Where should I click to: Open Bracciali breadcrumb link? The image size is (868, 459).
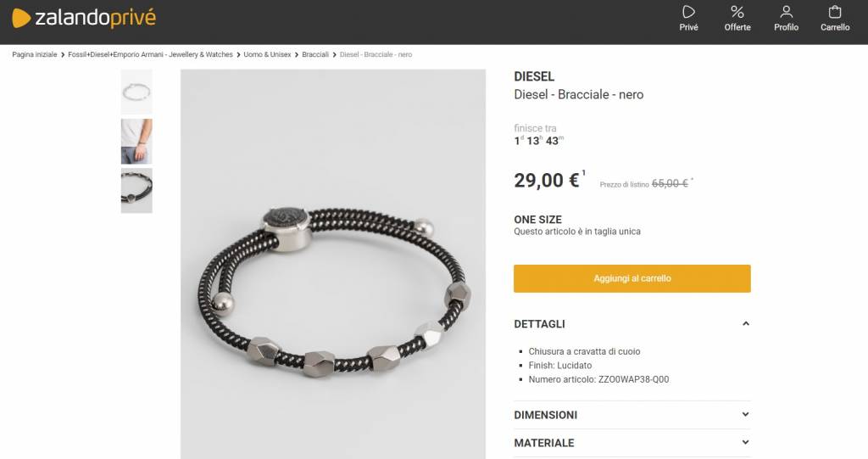click(315, 54)
